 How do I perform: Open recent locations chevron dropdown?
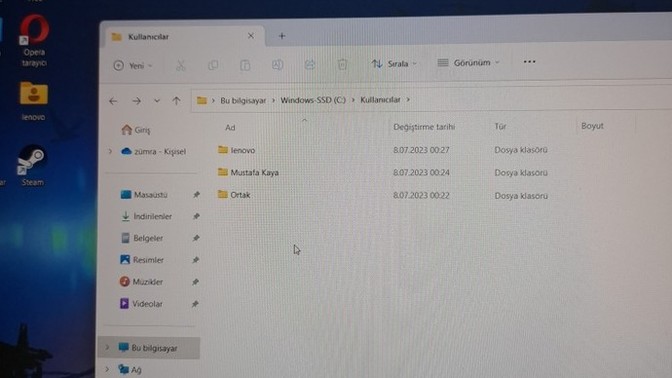[x=157, y=101]
